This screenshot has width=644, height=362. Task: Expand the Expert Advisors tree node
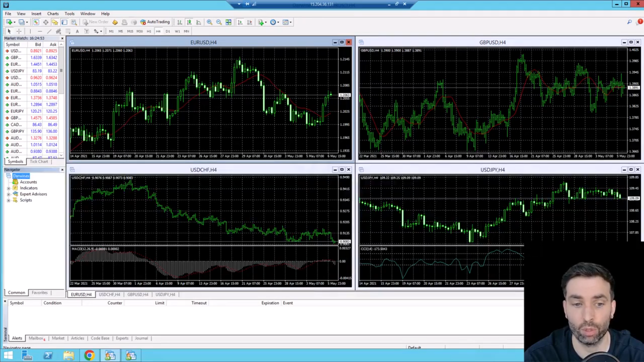[8, 194]
